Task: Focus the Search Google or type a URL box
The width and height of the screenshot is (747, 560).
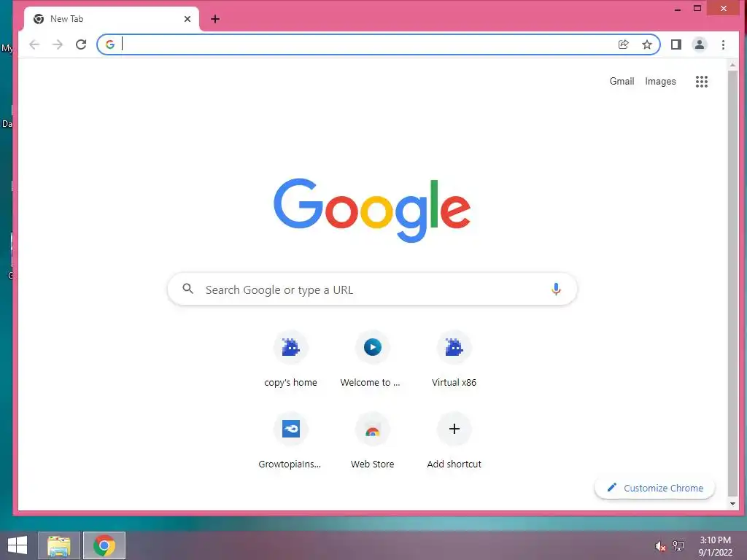Action: click(372, 289)
